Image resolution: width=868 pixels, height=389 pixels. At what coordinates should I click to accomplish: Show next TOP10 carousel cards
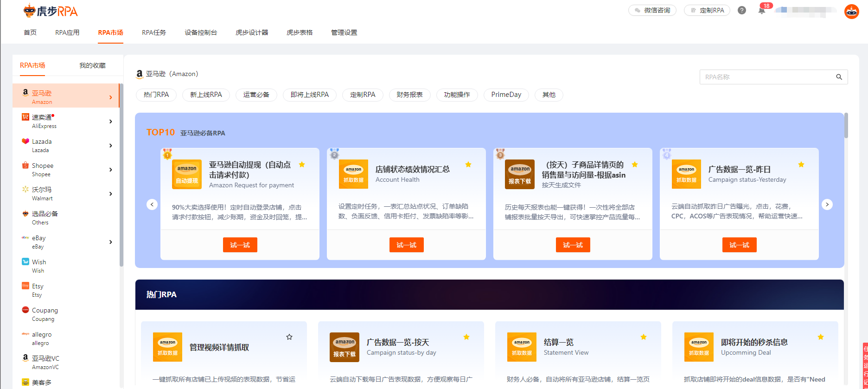coord(827,204)
